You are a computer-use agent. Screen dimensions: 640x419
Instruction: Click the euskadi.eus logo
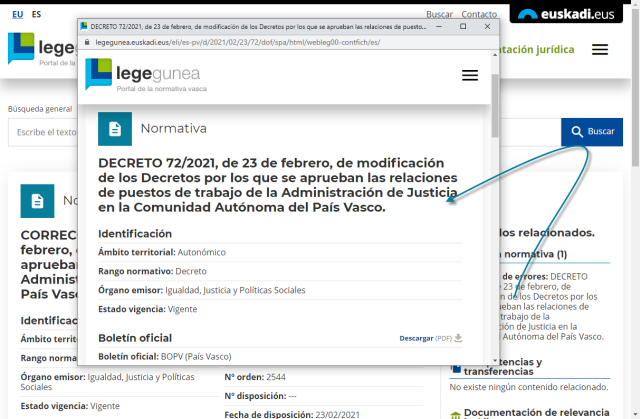click(566, 14)
